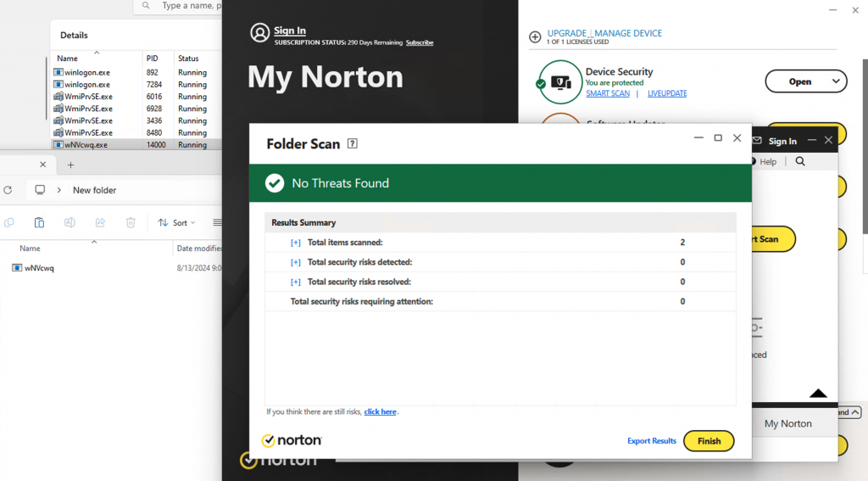Click the Task Manager search input field

(x=177, y=6)
